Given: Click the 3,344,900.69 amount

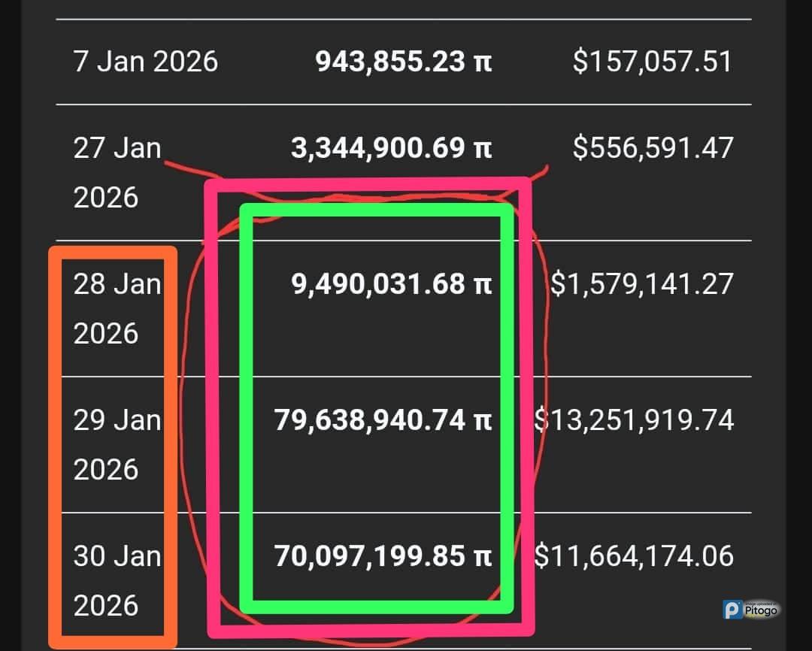Looking at the screenshot, I should tap(378, 148).
